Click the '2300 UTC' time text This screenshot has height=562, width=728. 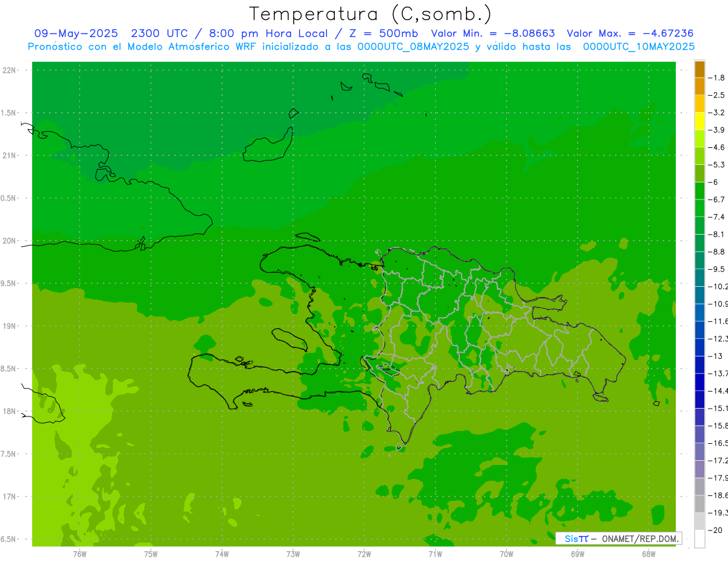tap(160, 33)
